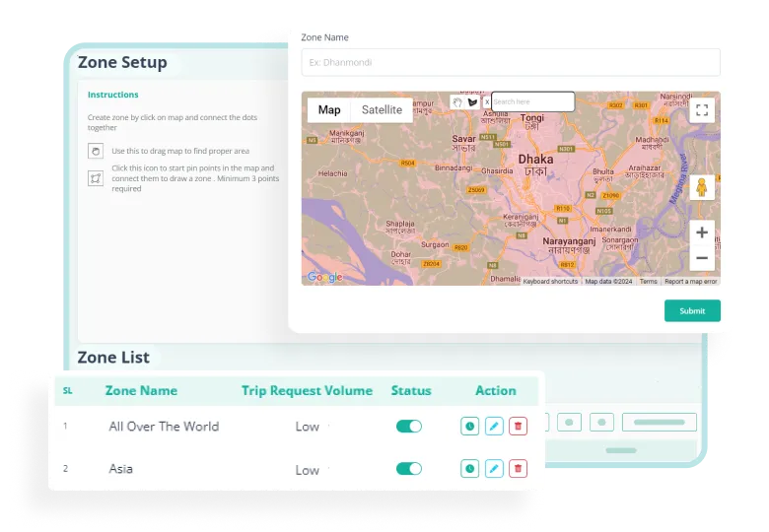
Task: Edit the All Over The World zone
Action: 494,427
